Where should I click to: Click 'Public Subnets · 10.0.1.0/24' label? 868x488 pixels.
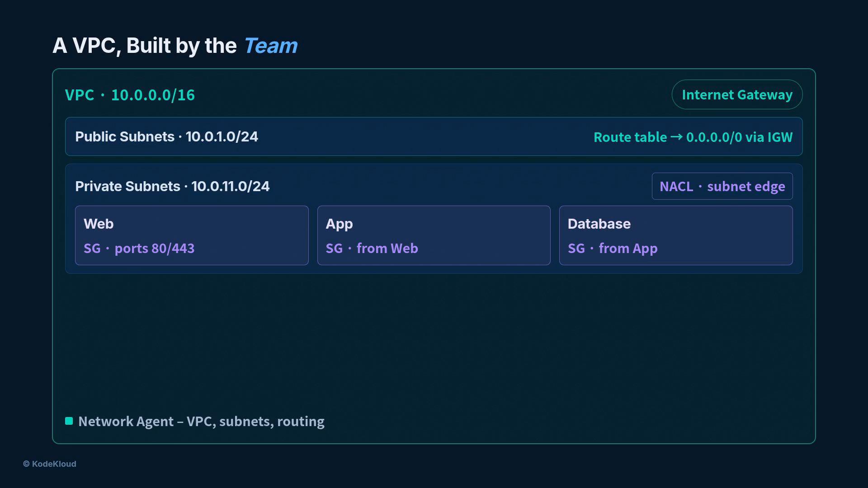click(x=166, y=136)
